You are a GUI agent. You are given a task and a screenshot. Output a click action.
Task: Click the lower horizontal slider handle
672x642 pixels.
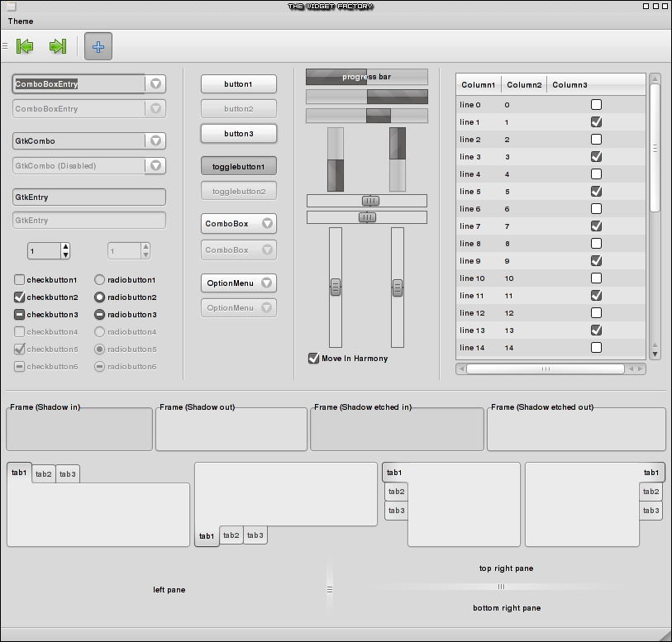367,217
